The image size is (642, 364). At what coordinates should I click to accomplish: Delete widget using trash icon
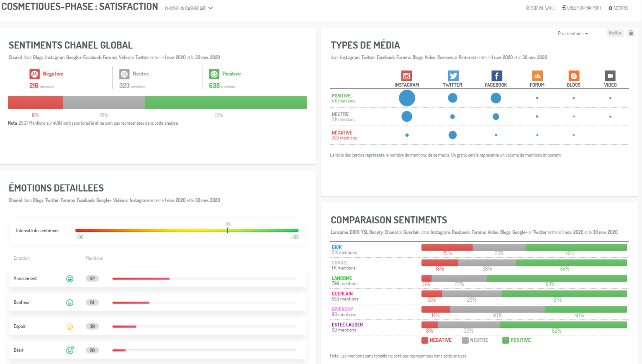(631, 33)
